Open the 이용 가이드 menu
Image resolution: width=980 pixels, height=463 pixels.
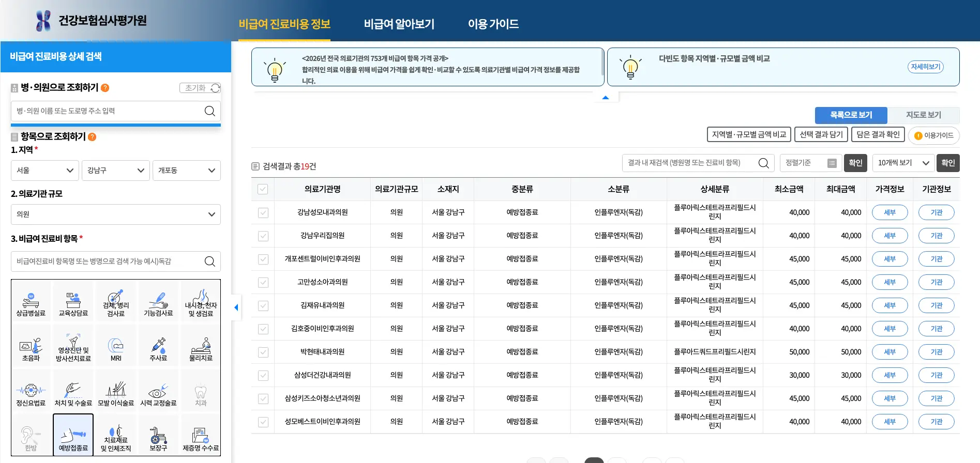(x=493, y=24)
